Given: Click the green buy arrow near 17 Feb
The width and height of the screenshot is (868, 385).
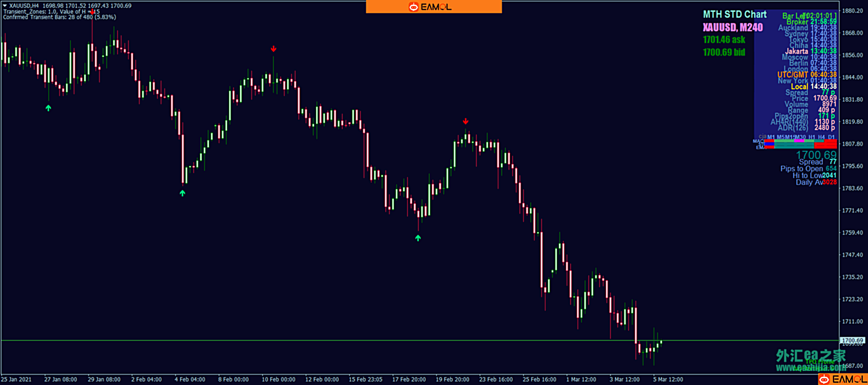Looking at the screenshot, I should 418,238.
